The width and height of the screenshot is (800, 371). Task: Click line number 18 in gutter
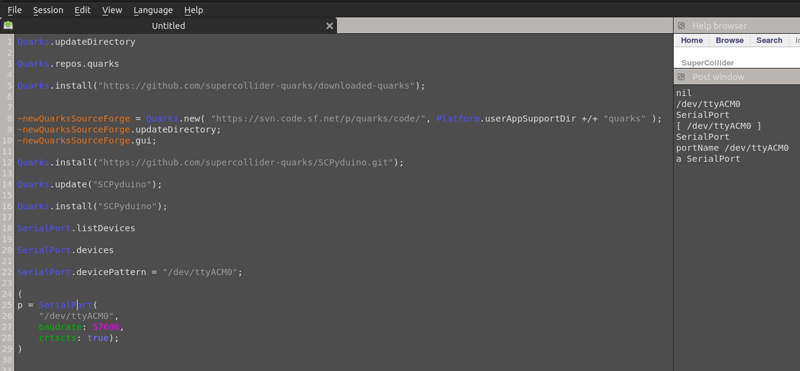(7, 228)
